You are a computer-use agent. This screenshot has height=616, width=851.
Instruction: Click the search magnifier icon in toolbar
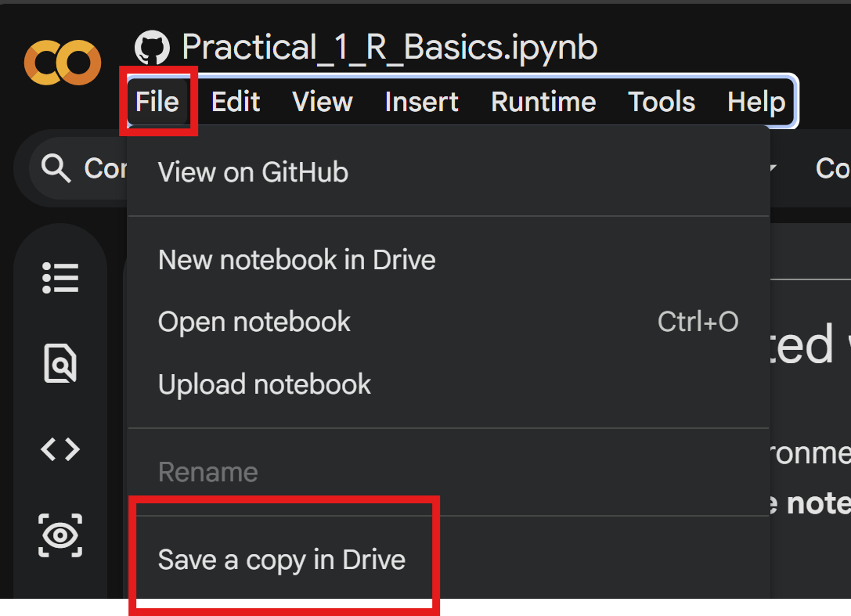pos(56,168)
